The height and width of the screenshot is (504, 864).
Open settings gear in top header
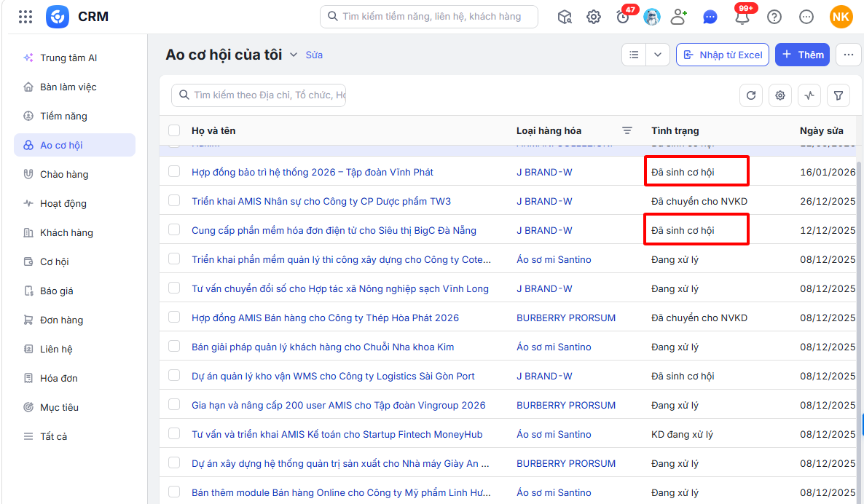pyautogui.click(x=594, y=17)
